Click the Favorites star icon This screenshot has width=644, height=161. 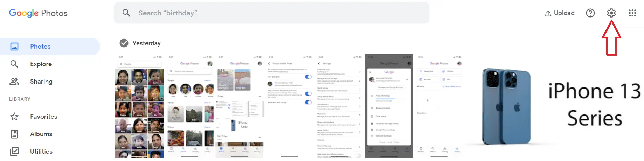[x=14, y=117]
